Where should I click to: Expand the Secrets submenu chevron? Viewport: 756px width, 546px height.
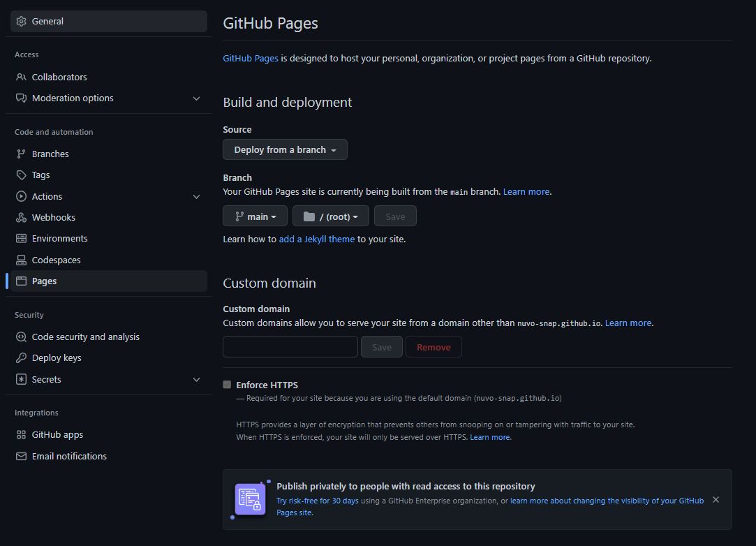(x=197, y=380)
